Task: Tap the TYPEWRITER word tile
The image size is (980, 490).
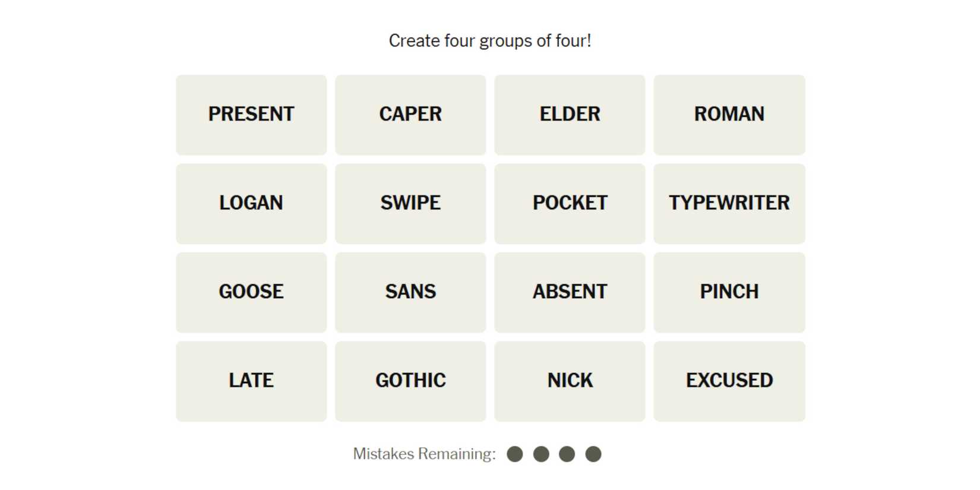Action: (x=729, y=203)
